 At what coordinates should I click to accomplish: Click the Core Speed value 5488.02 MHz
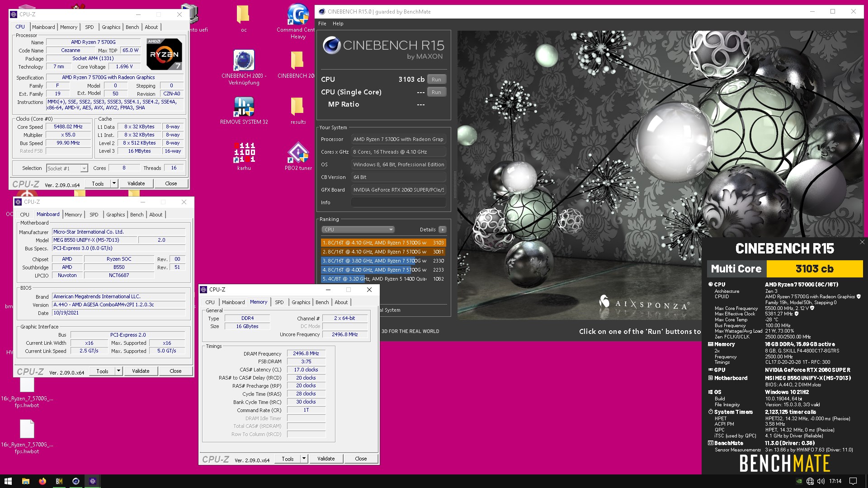coord(68,127)
